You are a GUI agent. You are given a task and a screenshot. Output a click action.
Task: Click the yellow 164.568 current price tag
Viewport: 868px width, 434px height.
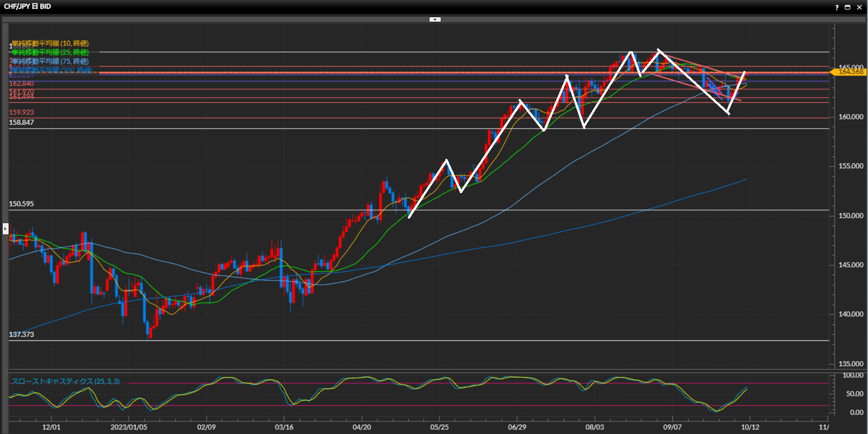pyautogui.click(x=850, y=72)
